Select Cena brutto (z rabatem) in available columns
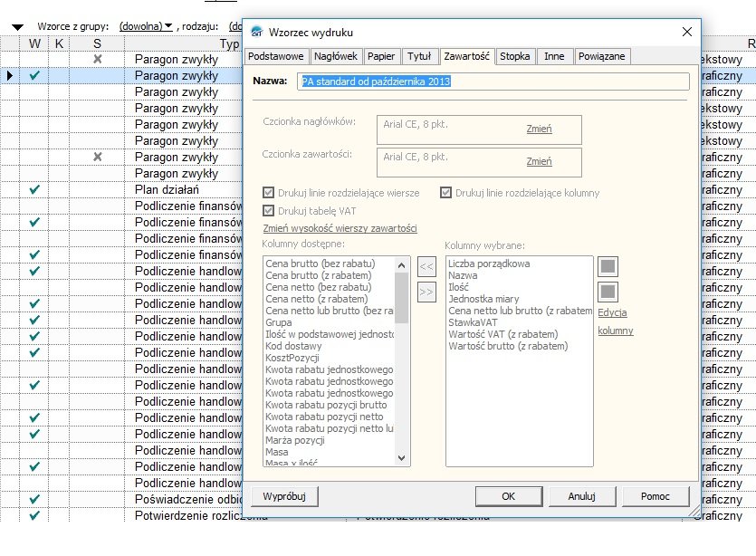Viewport: 756px width, 556px height. [x=319, y=275]
